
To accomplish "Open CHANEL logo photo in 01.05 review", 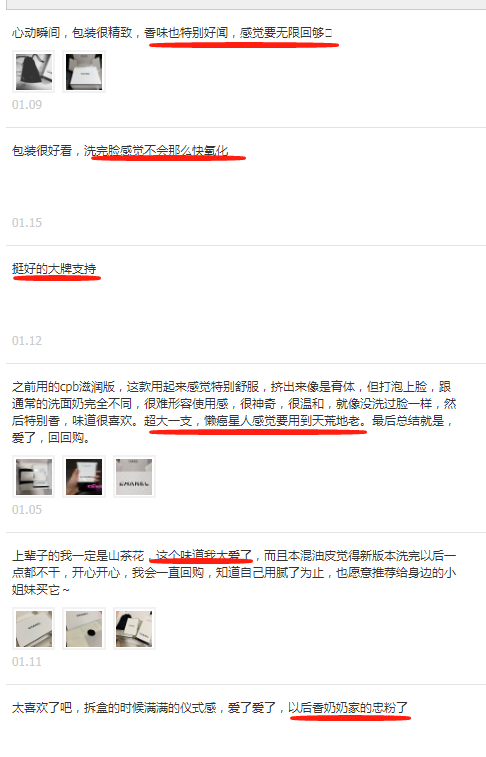I will (x=134, y=477).
